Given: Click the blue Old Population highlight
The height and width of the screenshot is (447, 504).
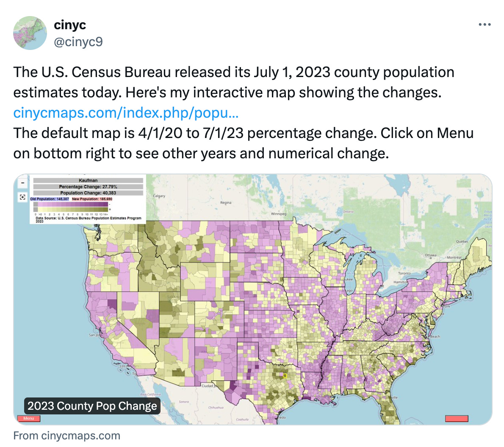Looking at the screenshot, I should tap(50, 198).
